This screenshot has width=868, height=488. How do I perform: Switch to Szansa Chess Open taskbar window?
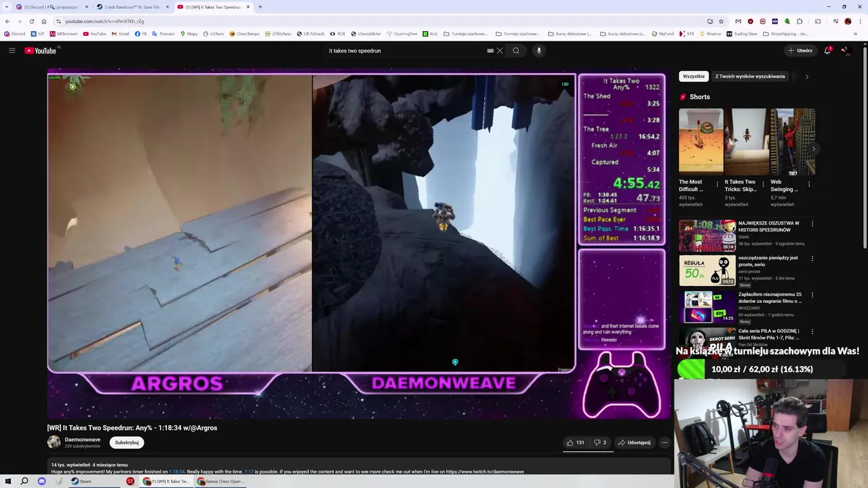click(220, 481)
